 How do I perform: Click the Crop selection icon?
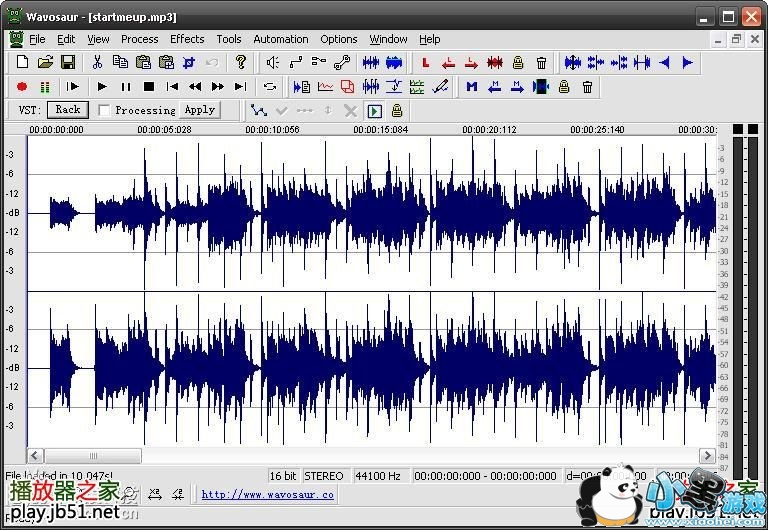click(188, 62)
